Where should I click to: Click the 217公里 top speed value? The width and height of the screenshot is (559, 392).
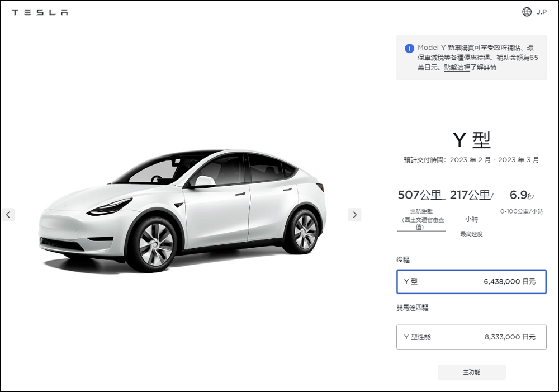pos(471,195)
